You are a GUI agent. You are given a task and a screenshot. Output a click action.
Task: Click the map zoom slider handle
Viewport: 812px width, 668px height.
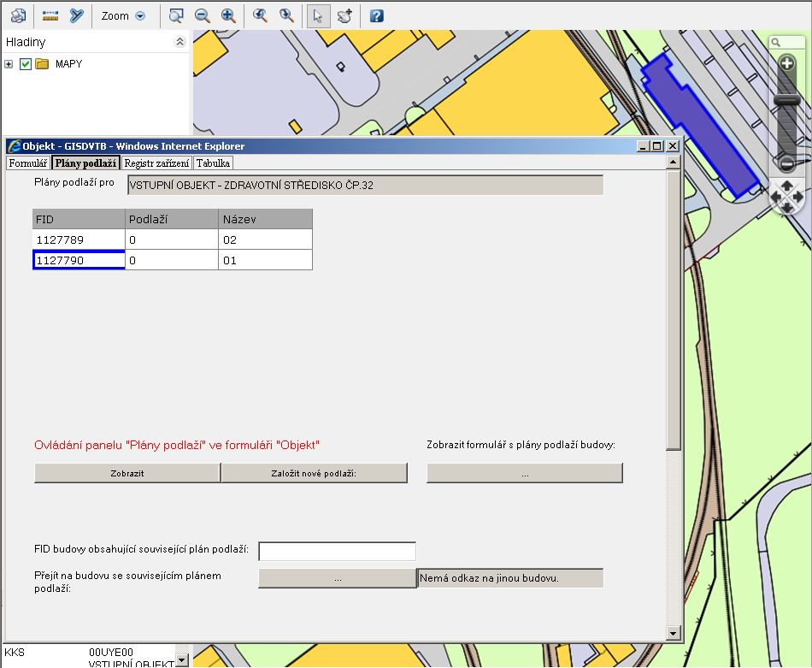pyautogui.click(x=787, y=100)
